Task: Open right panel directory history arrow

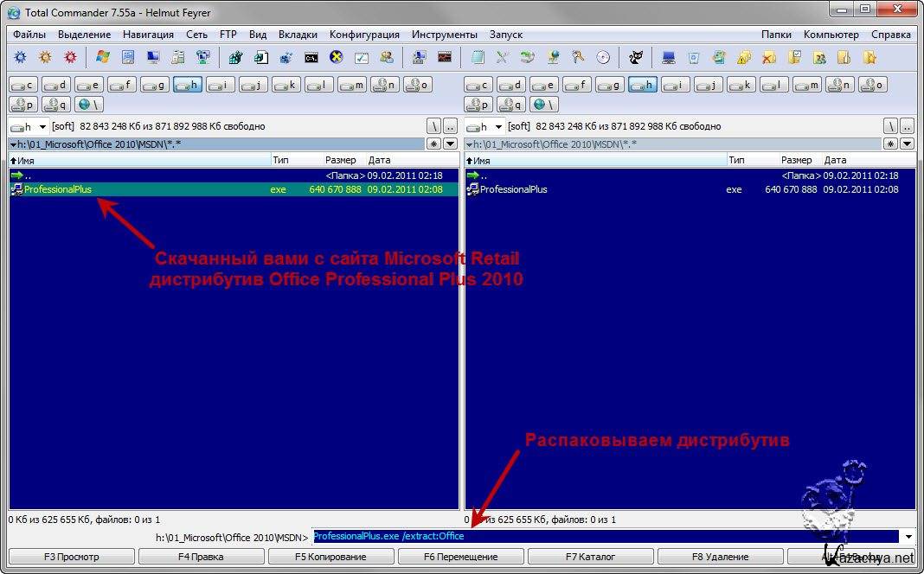Action: tap(907, 143)
